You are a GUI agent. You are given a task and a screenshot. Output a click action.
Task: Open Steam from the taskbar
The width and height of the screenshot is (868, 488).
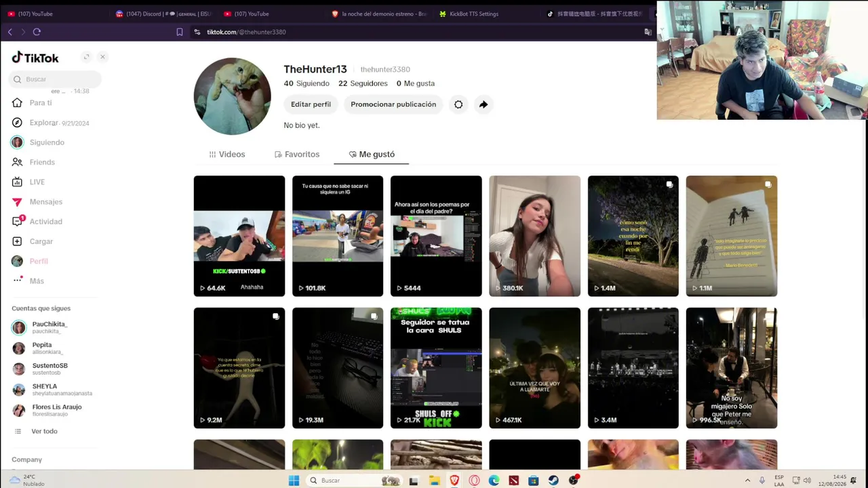click(553, 481)
